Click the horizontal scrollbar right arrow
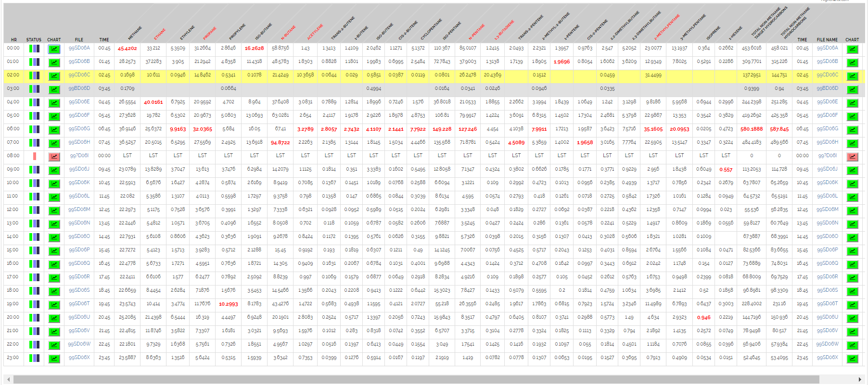 pos(860,380)
